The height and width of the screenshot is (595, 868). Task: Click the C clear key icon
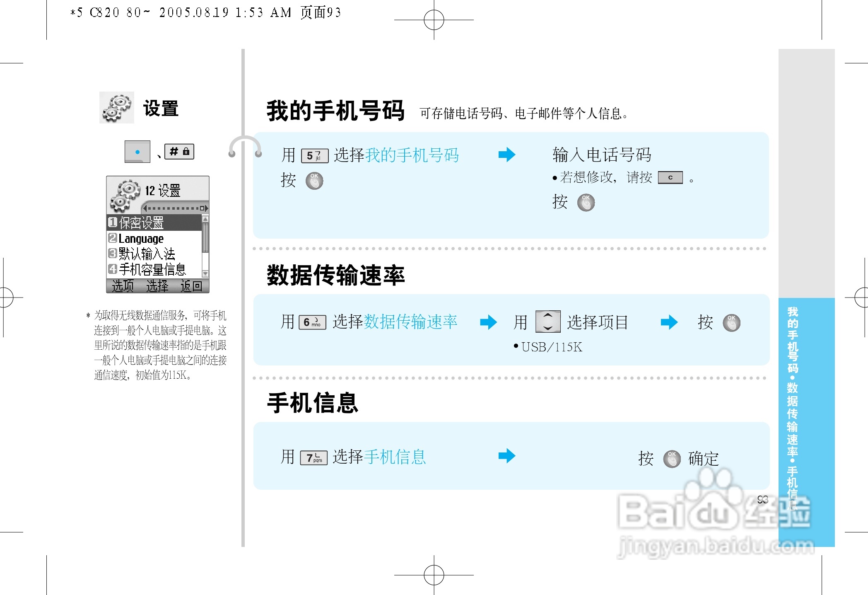click(x=670, y=177)
